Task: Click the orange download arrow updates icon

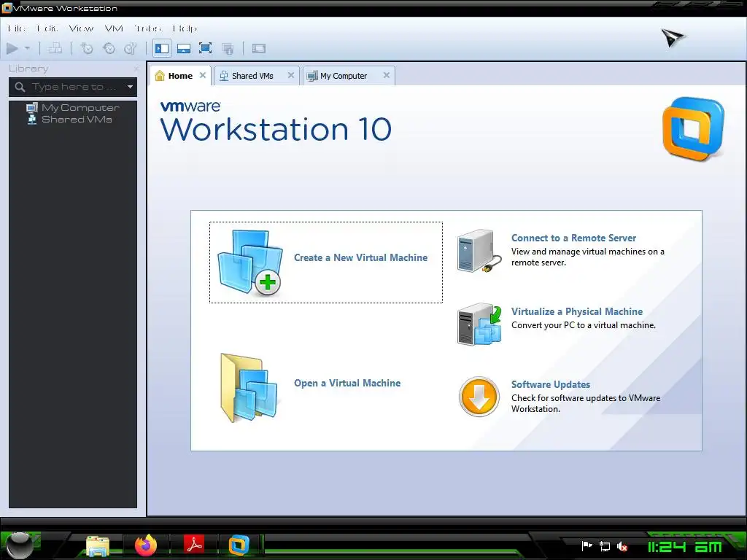Action: point(479,397)
